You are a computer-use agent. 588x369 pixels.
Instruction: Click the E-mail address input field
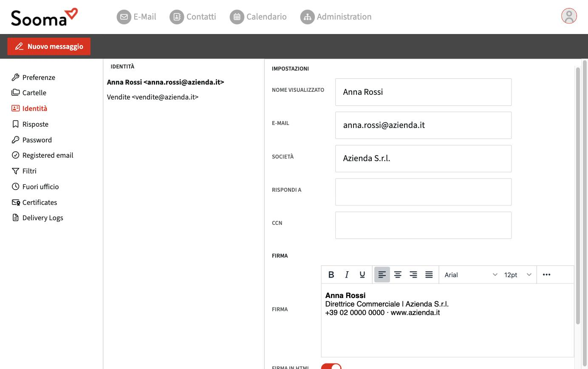point(423,125)
